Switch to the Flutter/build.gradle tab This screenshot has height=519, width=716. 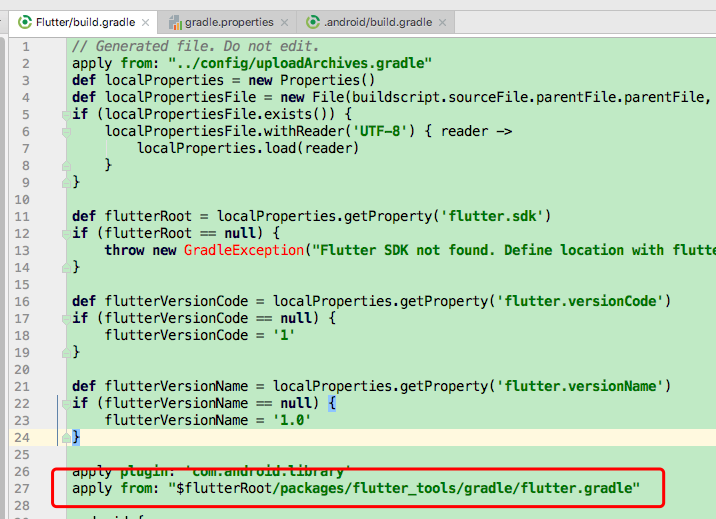(x=83, y=22)
